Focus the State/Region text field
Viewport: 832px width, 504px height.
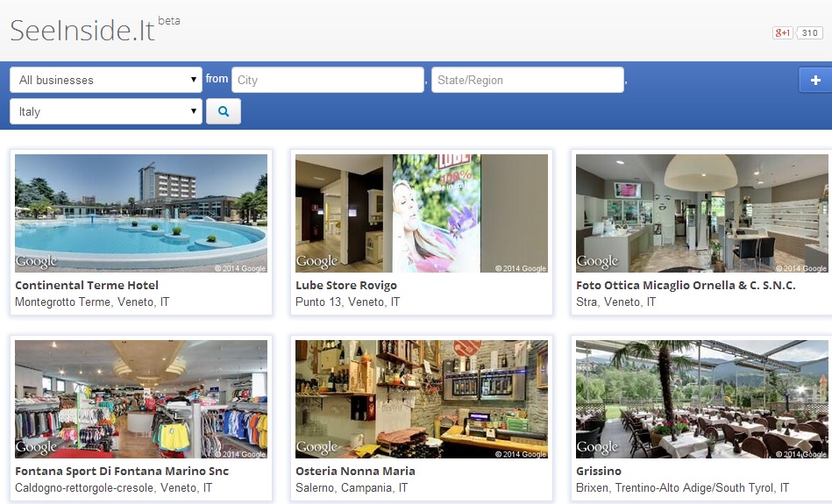[527, 80]
